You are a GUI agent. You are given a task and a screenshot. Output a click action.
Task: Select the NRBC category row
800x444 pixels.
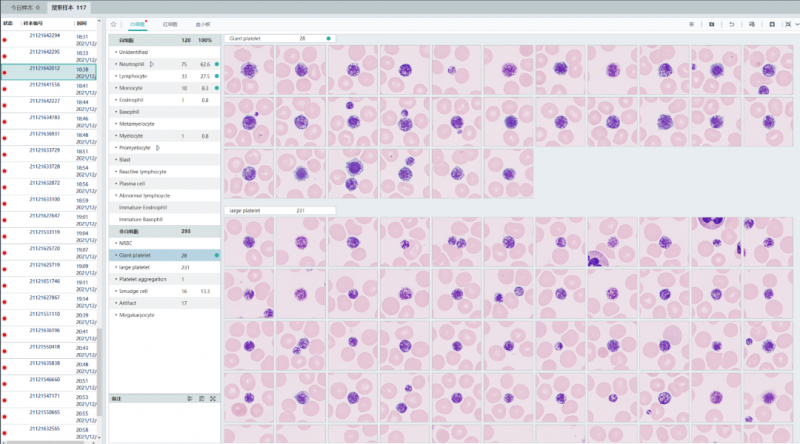(164, 243)
